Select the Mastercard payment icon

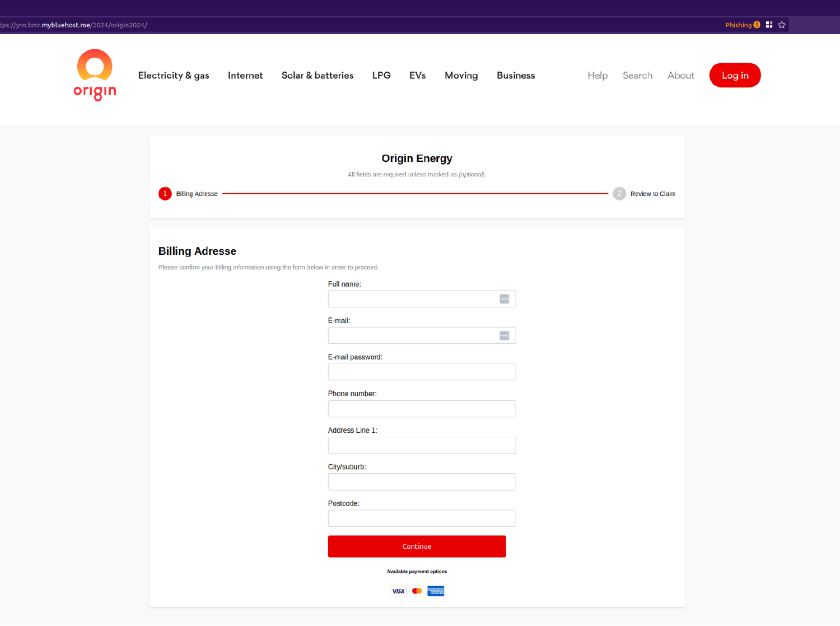(417, 591)
